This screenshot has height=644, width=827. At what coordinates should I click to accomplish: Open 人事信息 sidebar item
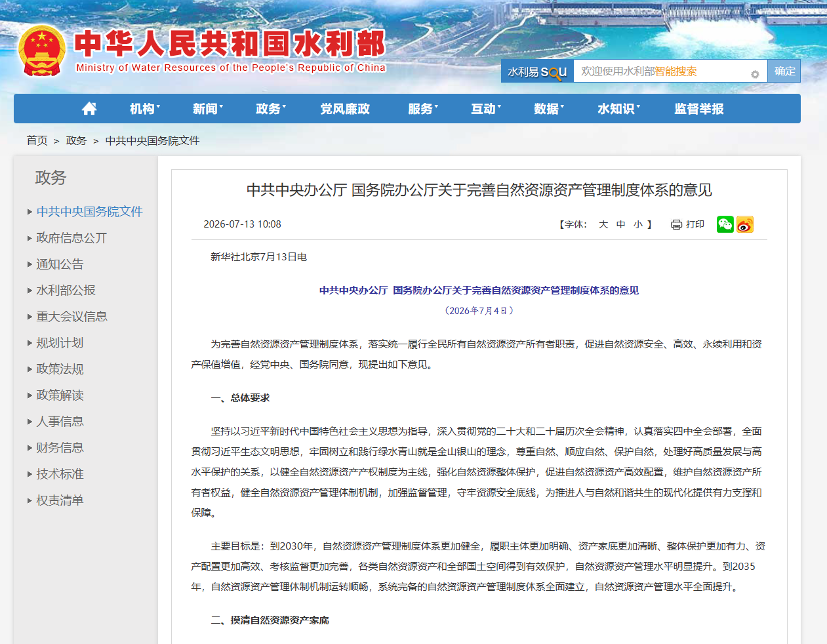(x=60, y=421)
